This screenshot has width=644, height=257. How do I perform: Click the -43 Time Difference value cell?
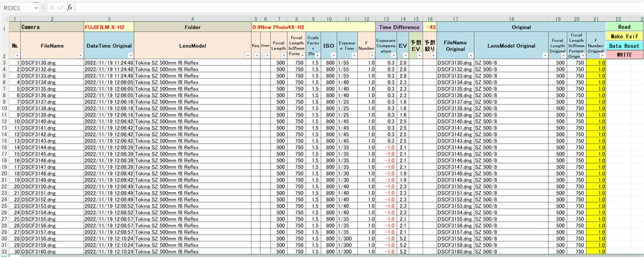coord(430,28)
